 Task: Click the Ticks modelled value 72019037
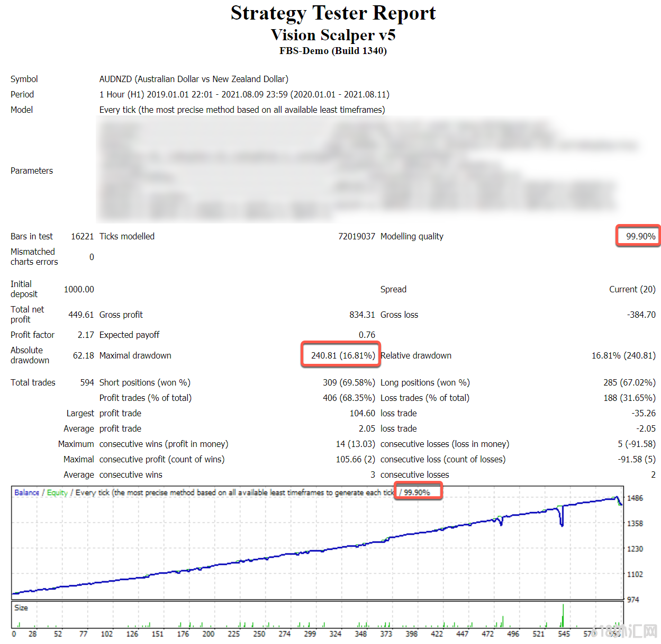[x=356, y=236]
